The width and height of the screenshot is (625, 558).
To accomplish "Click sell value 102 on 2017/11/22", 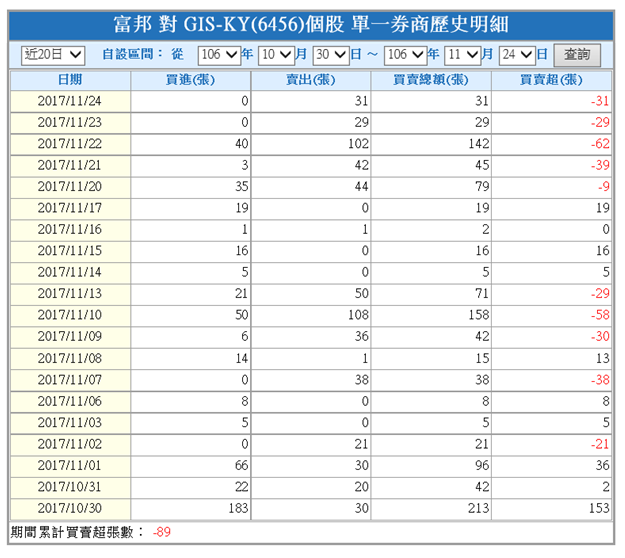I will click(x=358, y=144).
